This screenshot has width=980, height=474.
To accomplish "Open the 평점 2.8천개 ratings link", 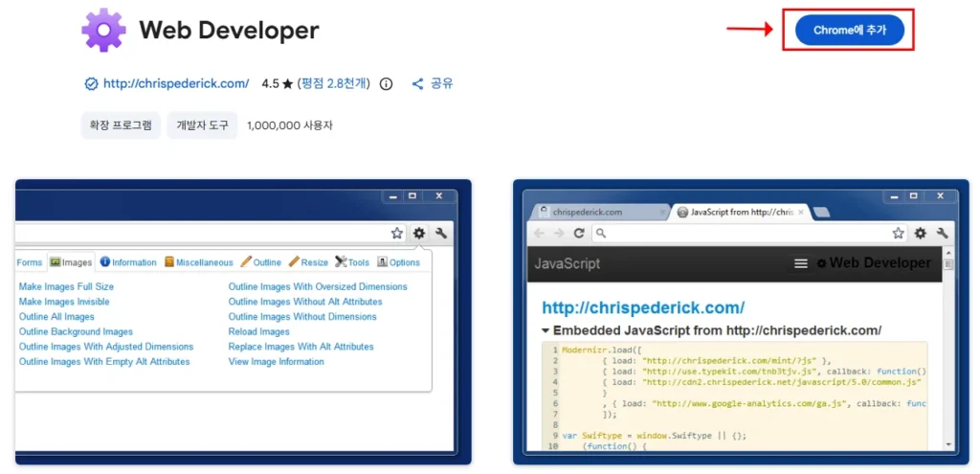I will point(334,84).
